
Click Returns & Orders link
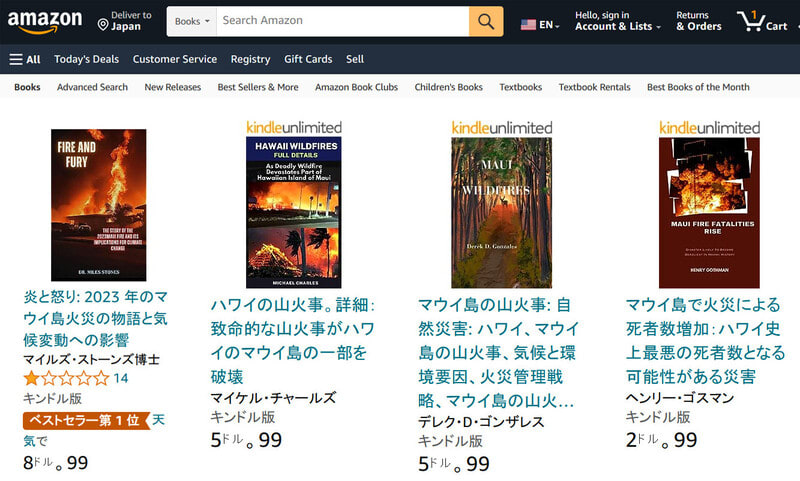tap(699, 21)
